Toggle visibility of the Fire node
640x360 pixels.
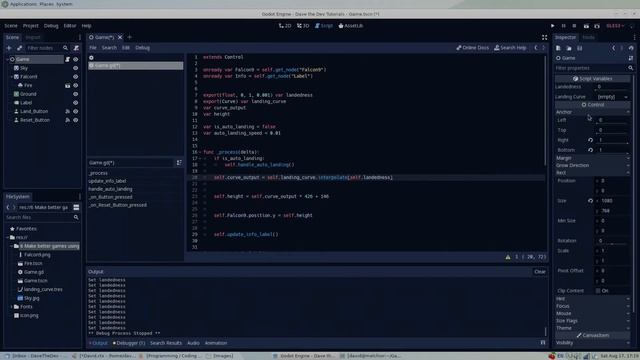(76, 85)
